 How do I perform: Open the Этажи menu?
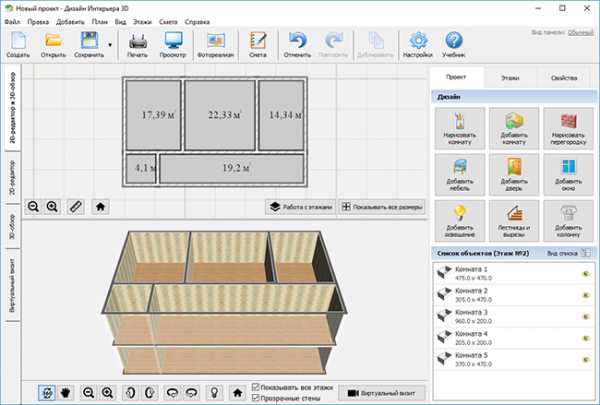click(x=142, y=22)
